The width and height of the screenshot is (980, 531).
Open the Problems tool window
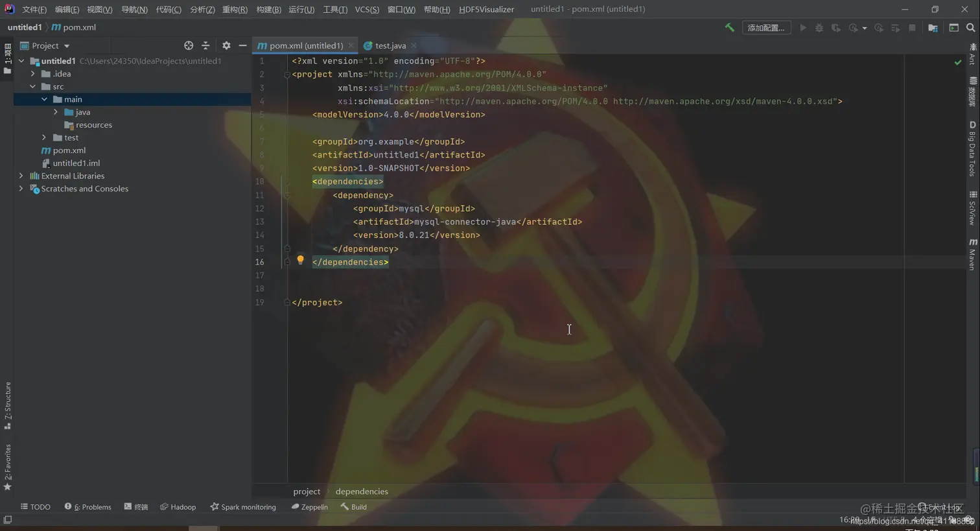(x=87, y=507)
